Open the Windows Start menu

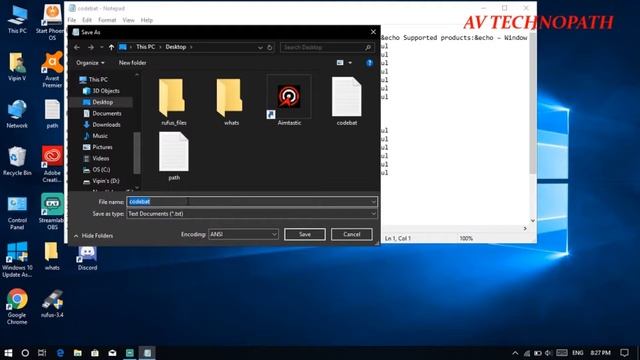(8, 353)
